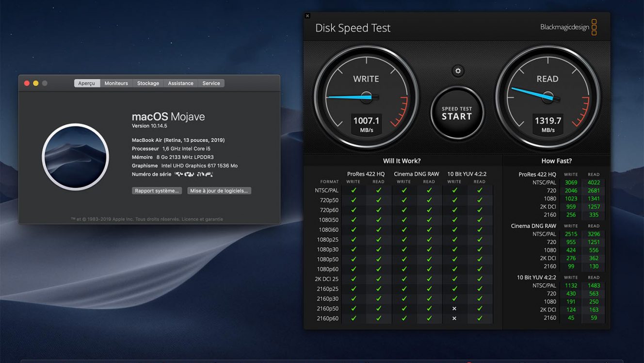Click the X mark in 2160p60 row
Viewport: 644px width, 363px height.
(x=454, y=318)
